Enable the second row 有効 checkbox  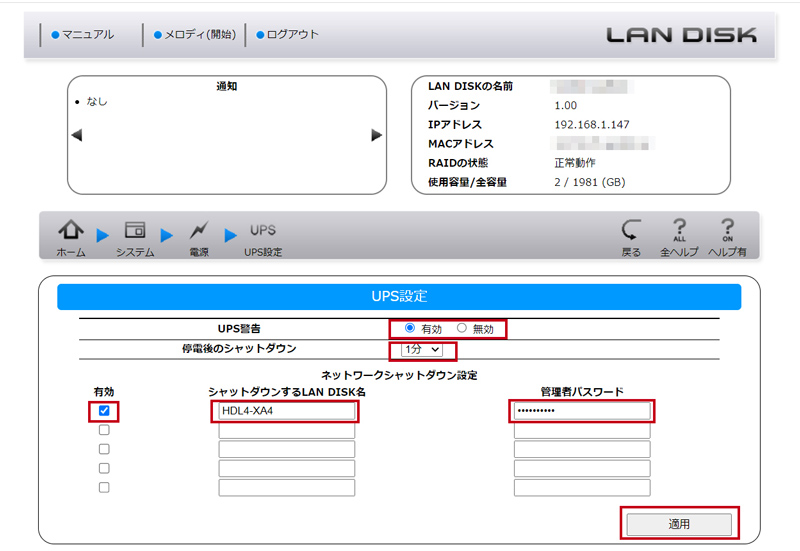click(104, 430)
